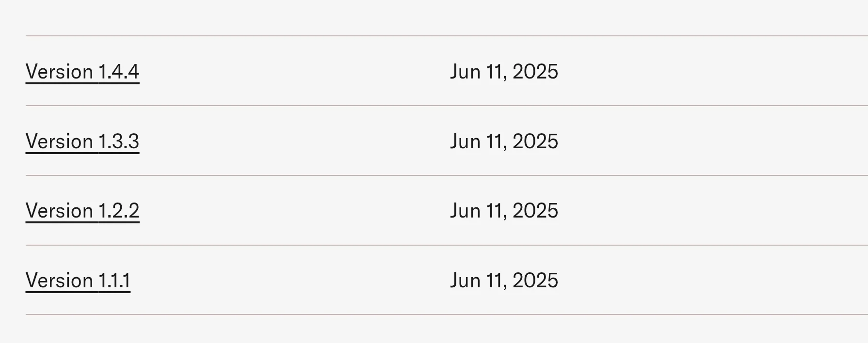Open the Version 1.4.4 link

tap(82, 72)
